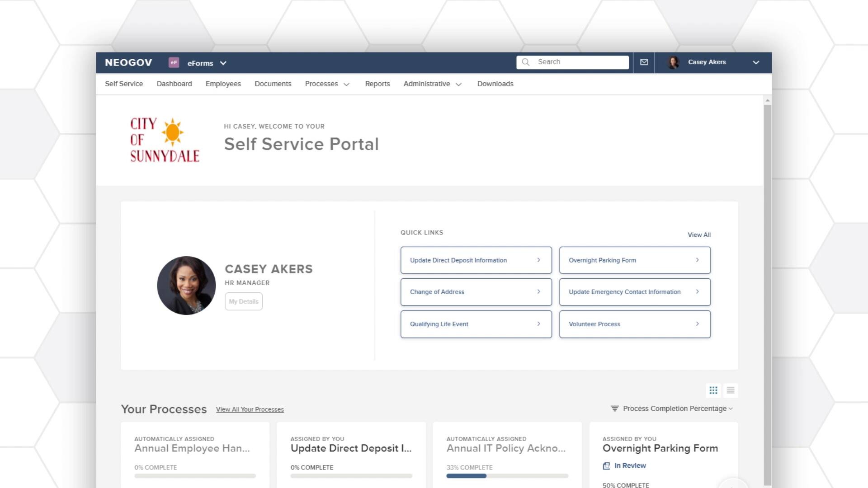Screen dimensions: 868x488
Task: Click the search magnifier icon
Action: pos(526,62)
